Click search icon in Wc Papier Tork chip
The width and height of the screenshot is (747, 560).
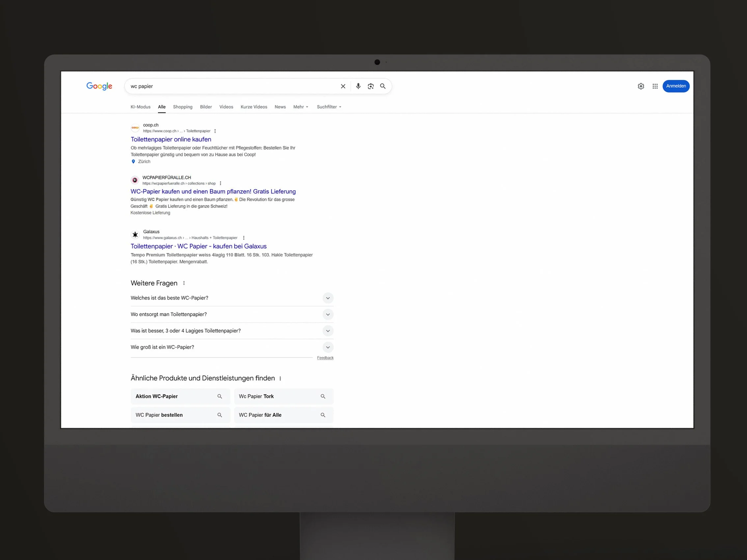point(323,396)
